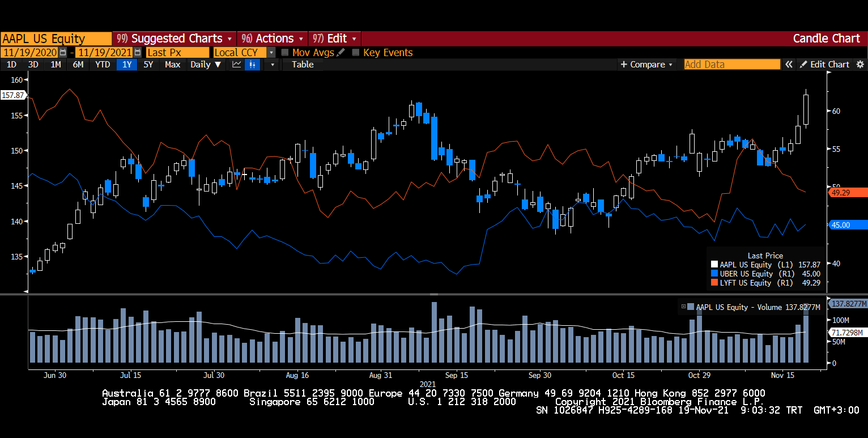The image size is (868, 438).
Task: Open the end date calendar picker
Action: 139,52
